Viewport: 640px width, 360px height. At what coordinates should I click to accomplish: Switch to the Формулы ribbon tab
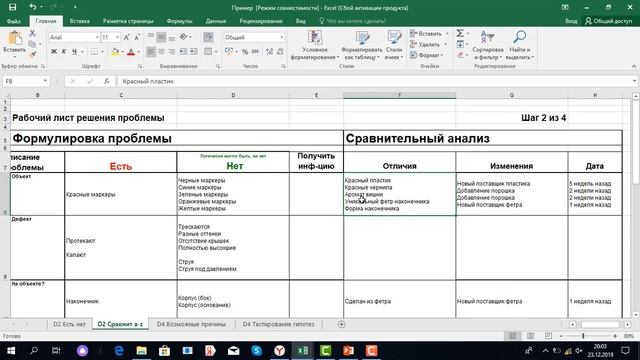[179, 21]
